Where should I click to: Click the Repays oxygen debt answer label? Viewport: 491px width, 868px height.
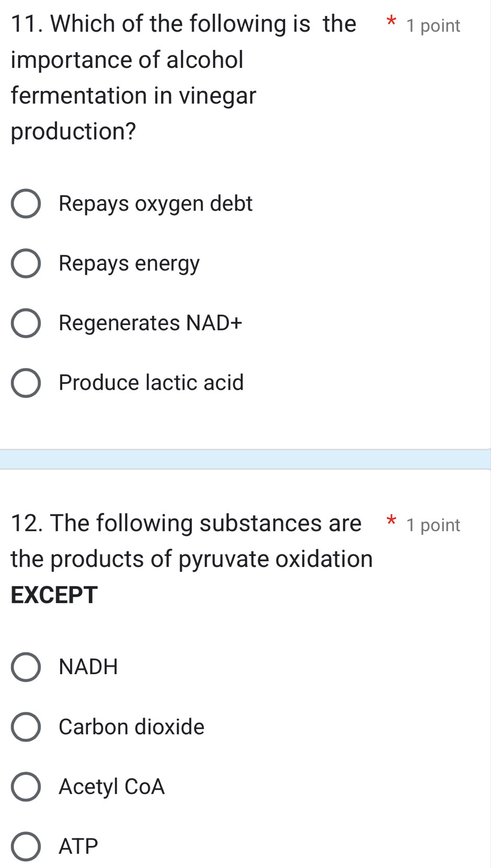point(156,204)
